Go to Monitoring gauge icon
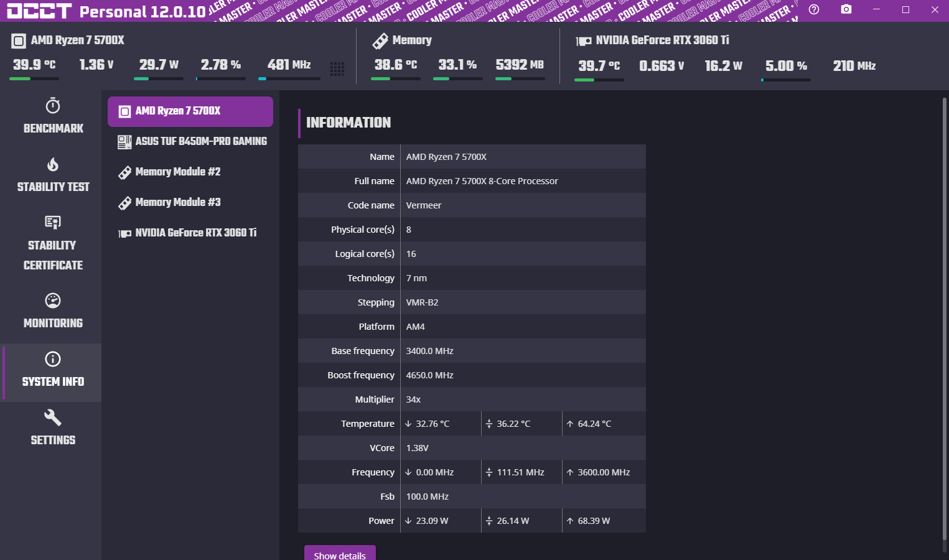This screenshot has height=560, width=949. pyautogui.click(x=53, y=301)
